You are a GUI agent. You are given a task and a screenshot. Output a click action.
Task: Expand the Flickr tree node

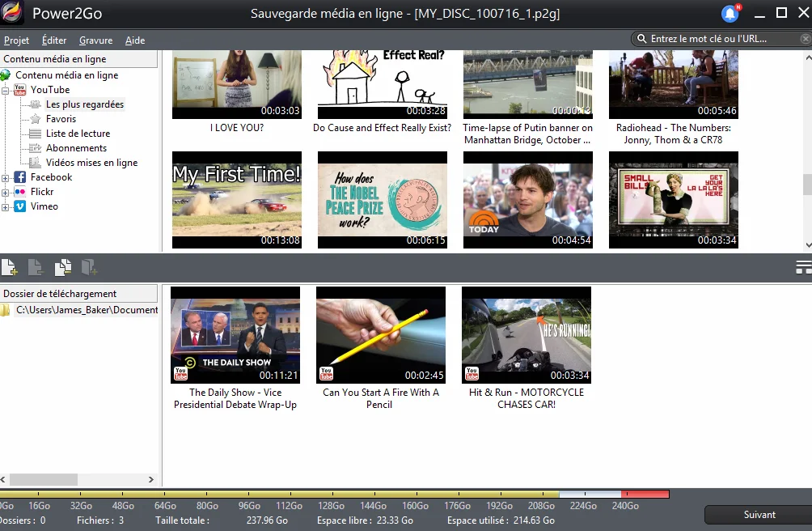pyautogui.click(x=5, y=193)
